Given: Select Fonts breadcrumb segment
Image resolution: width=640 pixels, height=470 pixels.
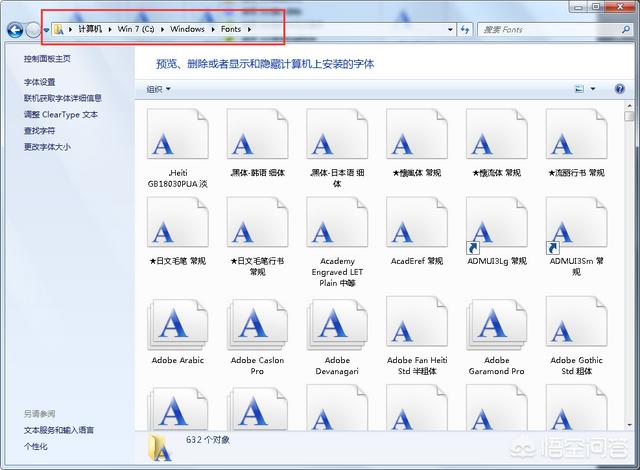Looking at the screenshot, I should 231,29.
